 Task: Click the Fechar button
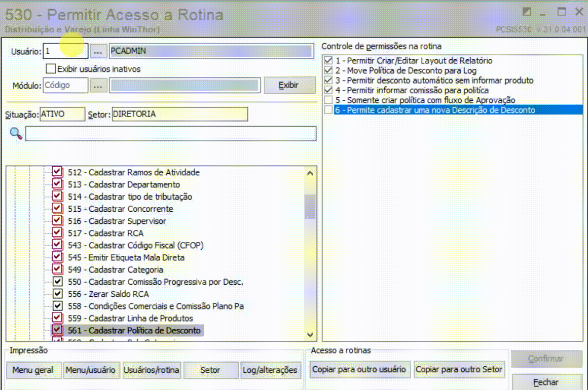pos(546,382)
